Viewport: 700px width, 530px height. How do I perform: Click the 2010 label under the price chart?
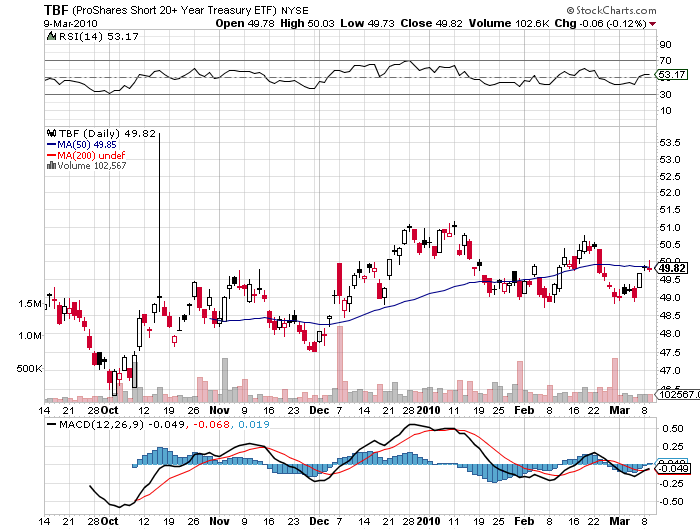pyautogui.click(x=429, y=410)
